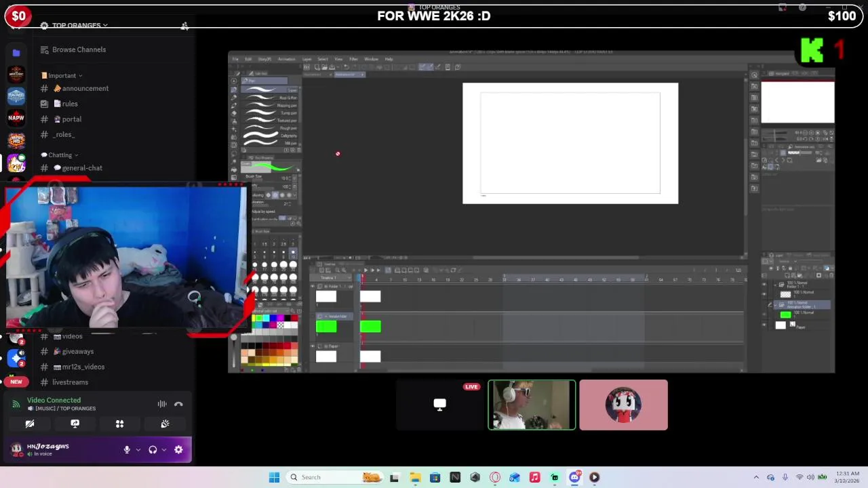Open File Explorer from the taskbar
The height and width of the screenshot is (488, 868).
415,477
